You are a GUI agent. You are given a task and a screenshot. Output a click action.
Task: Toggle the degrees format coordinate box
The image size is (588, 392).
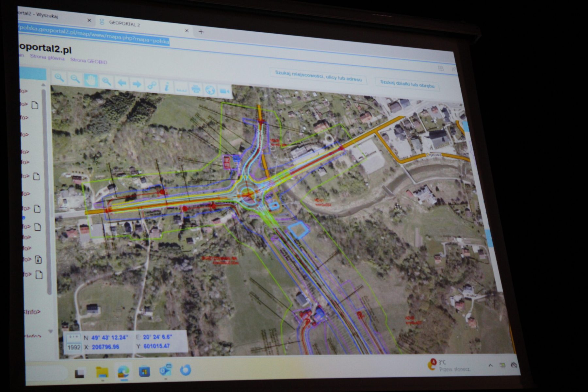coord(73,337)
